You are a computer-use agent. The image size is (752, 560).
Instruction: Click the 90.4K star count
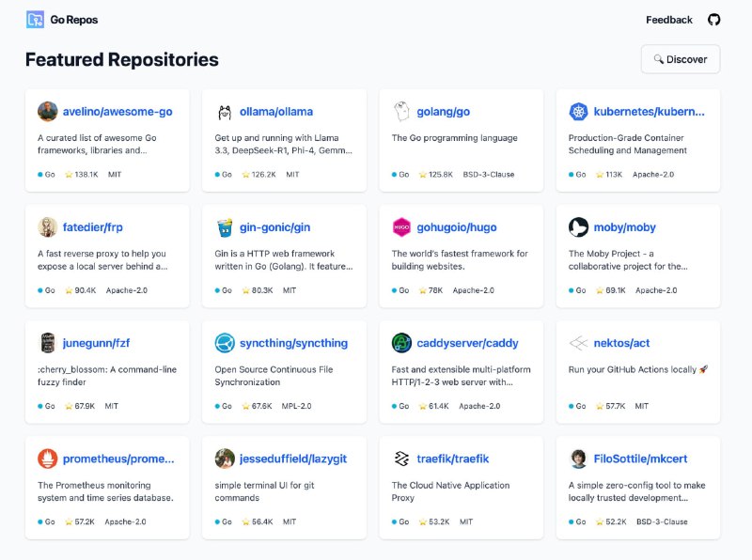86,290
